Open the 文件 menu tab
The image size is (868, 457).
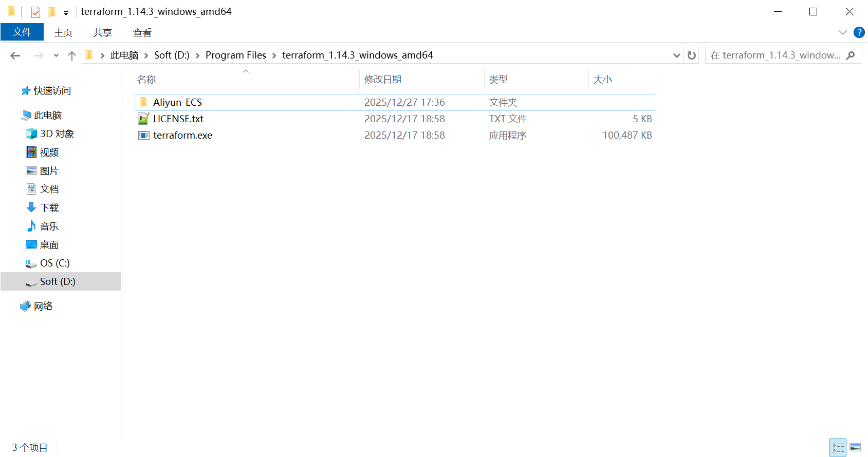click(x=22, y=32)
